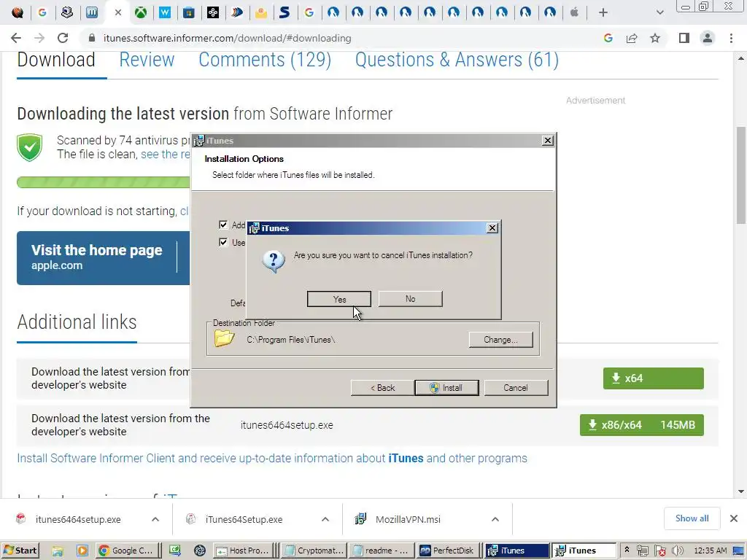
Task: Close the iTunes Installation Options window
Action: (x=548, y=141)
